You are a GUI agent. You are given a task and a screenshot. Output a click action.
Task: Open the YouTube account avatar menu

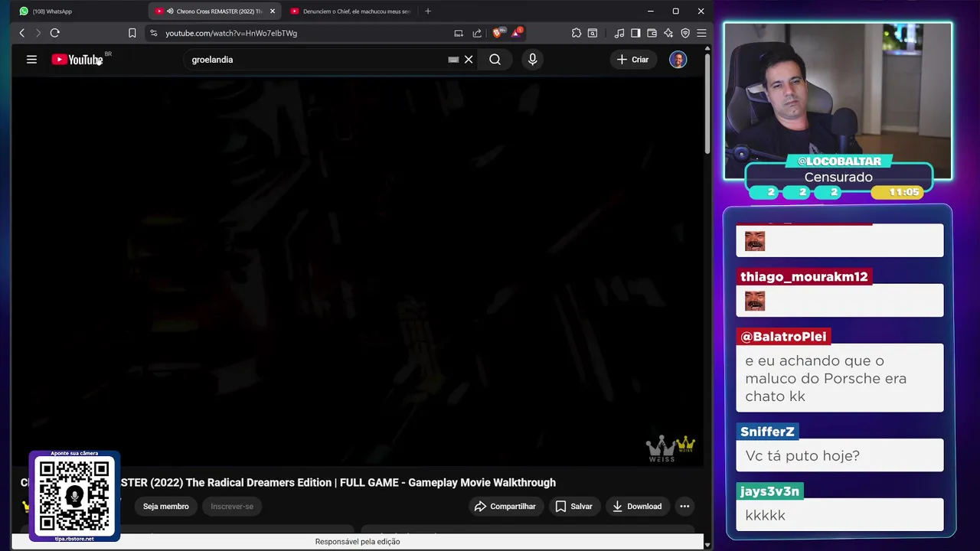(x=678, y=60)
